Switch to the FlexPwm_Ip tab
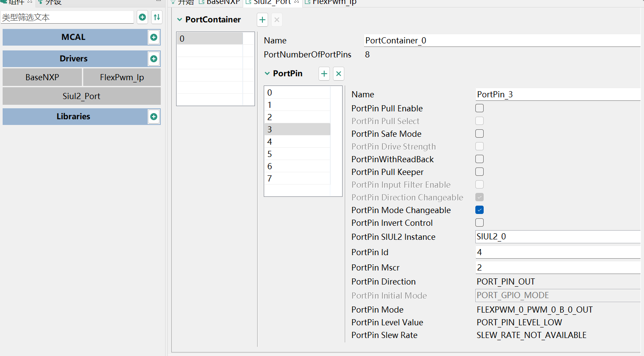 click(x=330, y=2)
